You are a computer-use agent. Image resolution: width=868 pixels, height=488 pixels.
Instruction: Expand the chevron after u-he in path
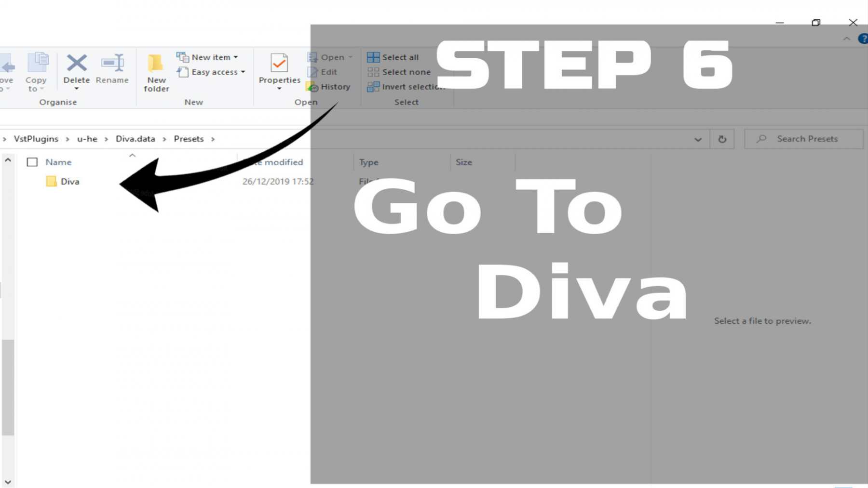click(x=106, y=139)
